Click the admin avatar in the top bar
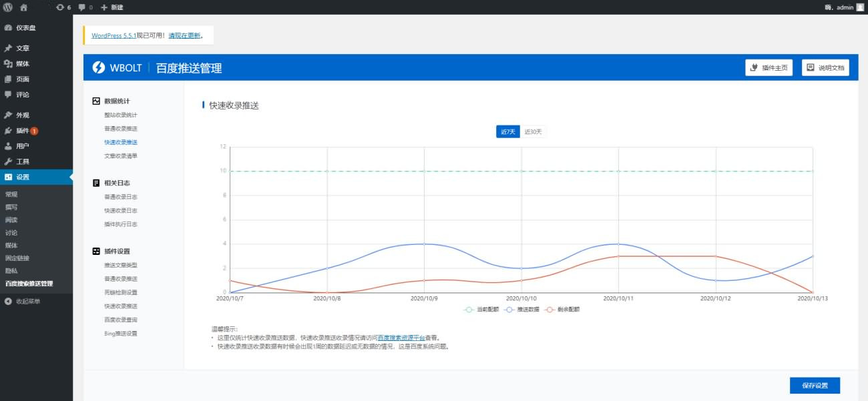868x401 pixels. click(x=860, y=7)
